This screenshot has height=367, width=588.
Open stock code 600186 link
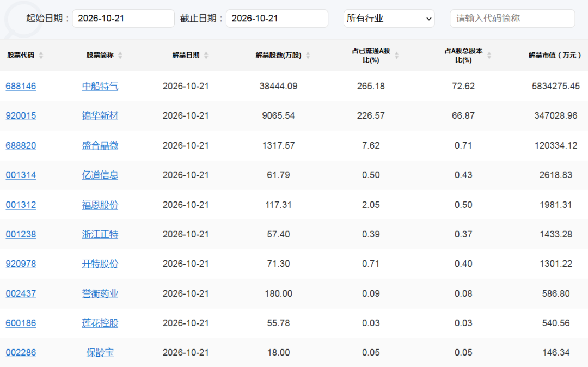[21, 323]
